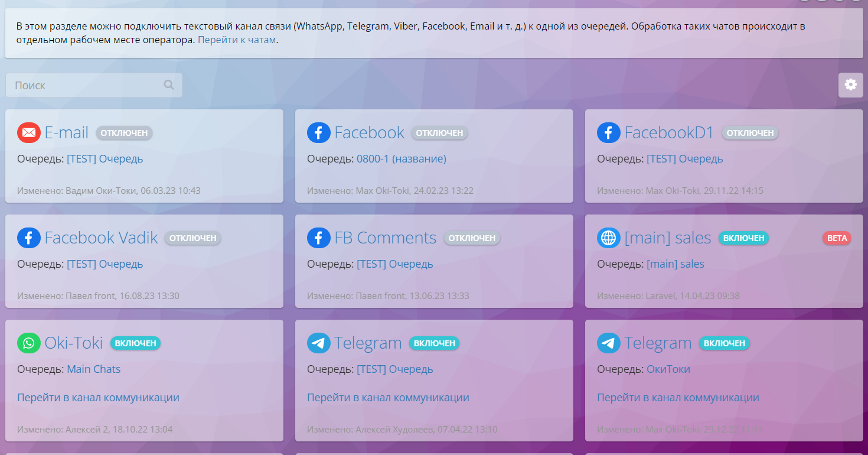Go to communication channel on Telegram [TEST] card
The height and width of the screenshot is (455, 868).
pyautogui.click(x=388, y=397)
